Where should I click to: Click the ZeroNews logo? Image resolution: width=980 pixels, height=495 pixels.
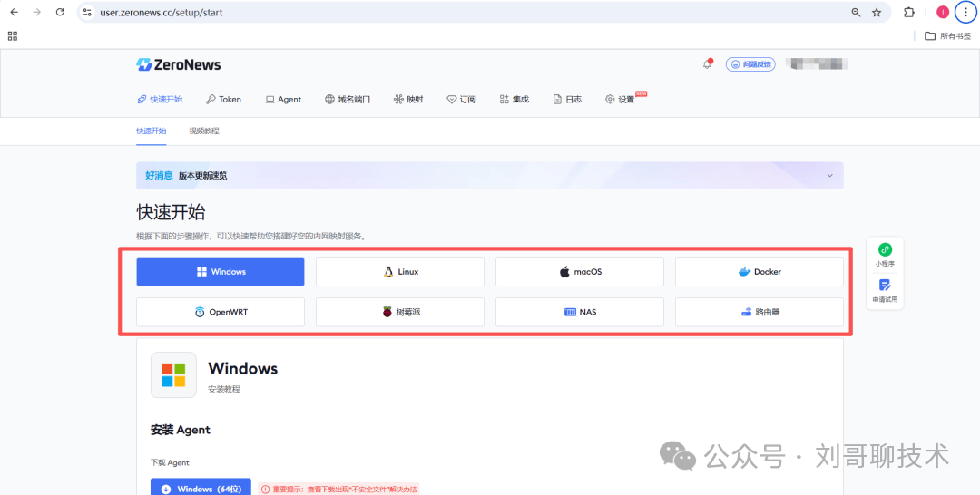pos(179,64)
